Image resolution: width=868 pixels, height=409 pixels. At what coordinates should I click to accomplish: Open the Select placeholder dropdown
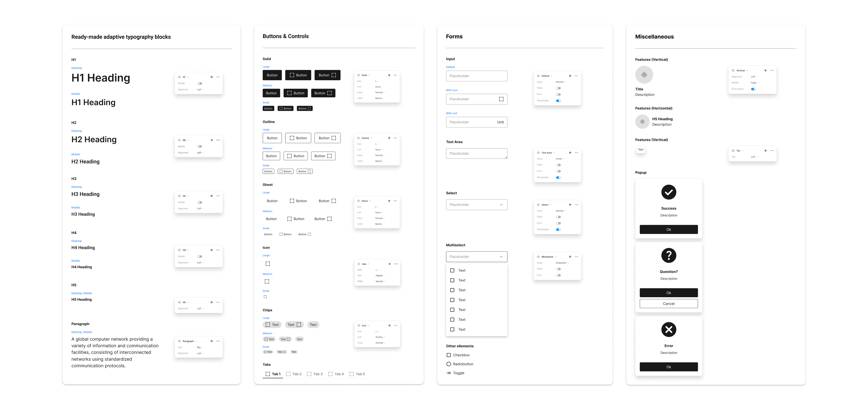point(477,205)
